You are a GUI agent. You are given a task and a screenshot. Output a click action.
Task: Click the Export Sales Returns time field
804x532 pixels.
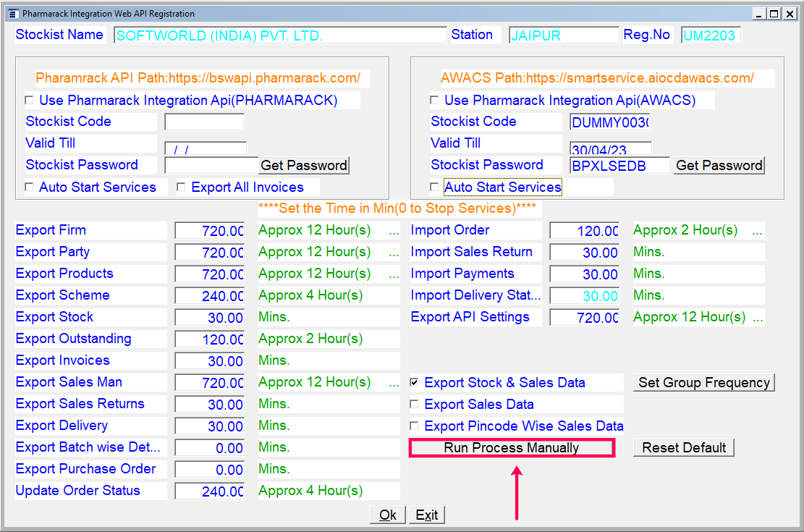pyautogui.click(x=210, y=405)
